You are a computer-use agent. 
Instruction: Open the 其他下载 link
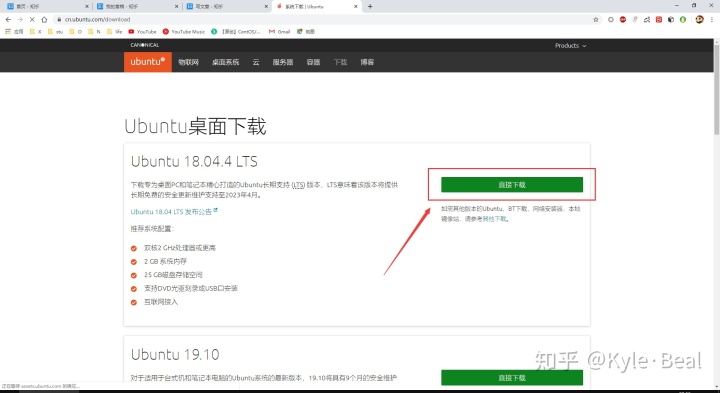coord(494,219)
